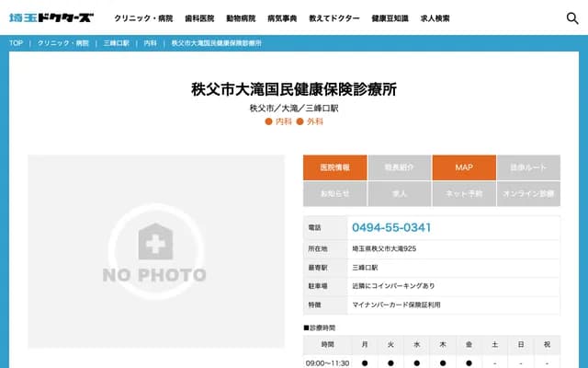The width and height of the screenshot is (588, 368).
Task: Click the NO PHOTO placeholder image
Action: (x=156, y=251)
